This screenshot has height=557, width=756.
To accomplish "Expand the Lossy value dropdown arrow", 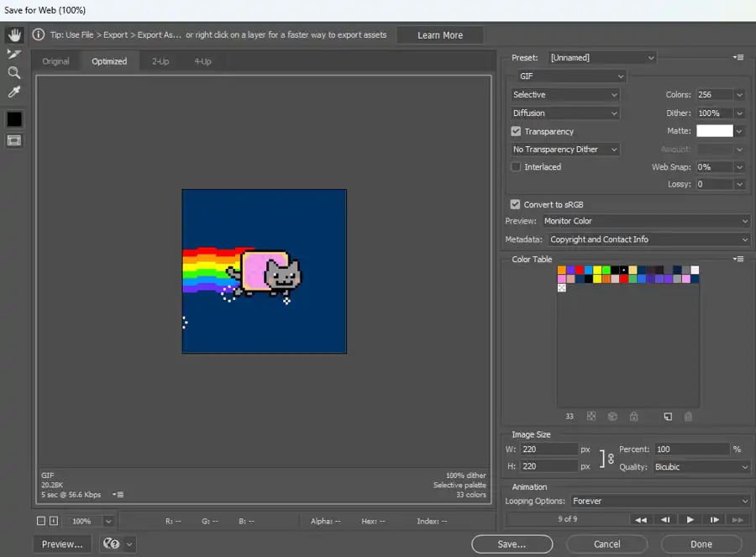I will point(739,184).
